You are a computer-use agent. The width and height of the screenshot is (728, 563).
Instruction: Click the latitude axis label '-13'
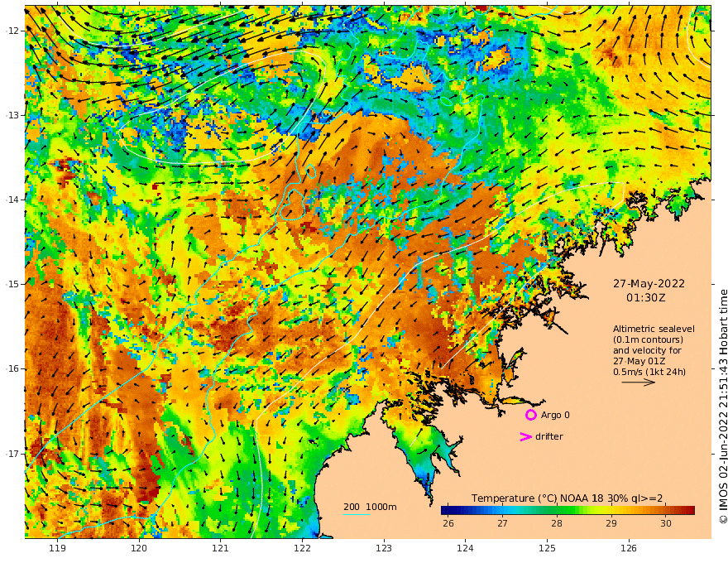[x=12, y=115]
